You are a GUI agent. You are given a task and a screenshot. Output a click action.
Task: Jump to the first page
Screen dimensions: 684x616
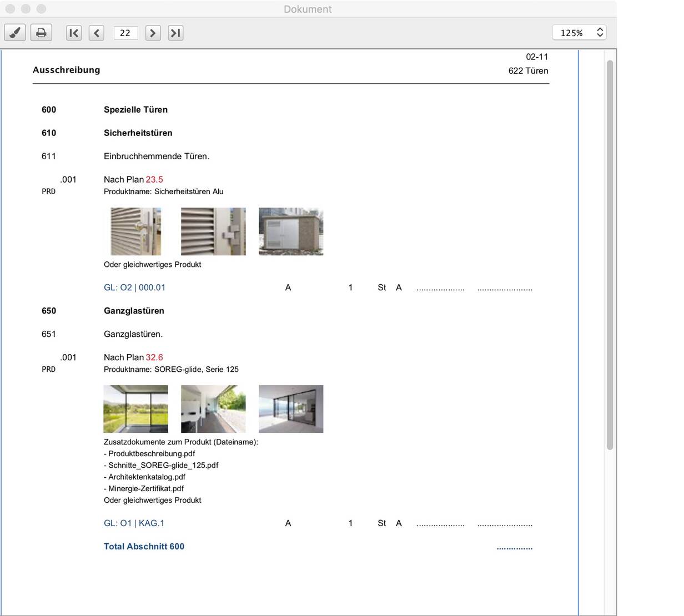[73, 33]
